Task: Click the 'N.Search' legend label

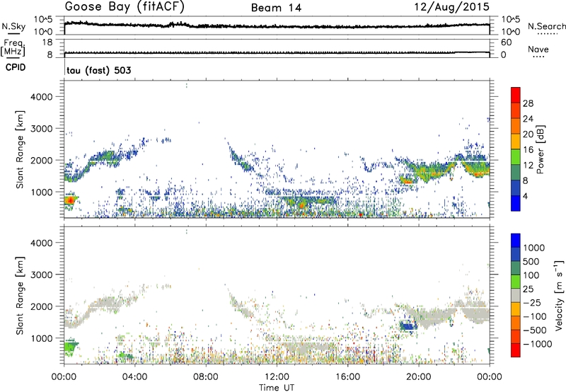Action: pos(546,26)
